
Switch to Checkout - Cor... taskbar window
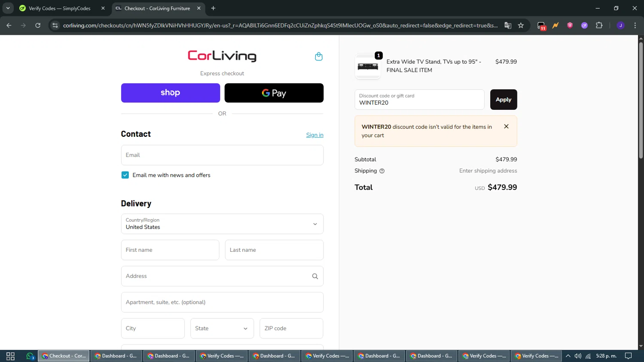pos(64,356)
